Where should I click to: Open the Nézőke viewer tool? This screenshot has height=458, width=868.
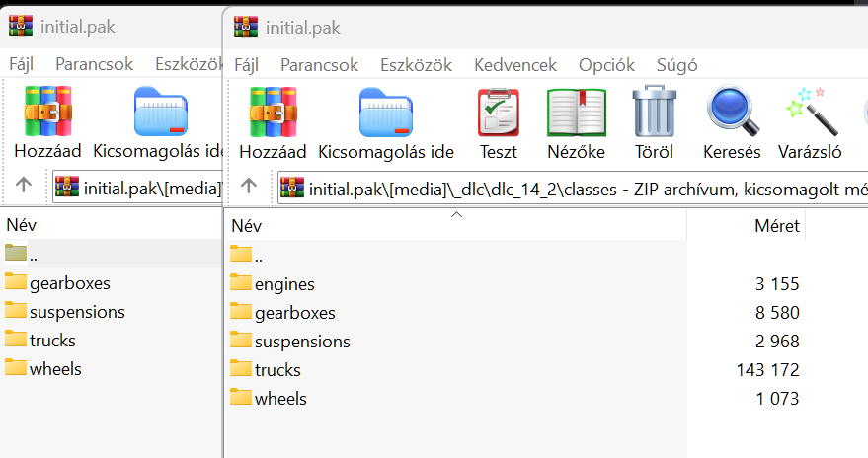coord(577,123)
